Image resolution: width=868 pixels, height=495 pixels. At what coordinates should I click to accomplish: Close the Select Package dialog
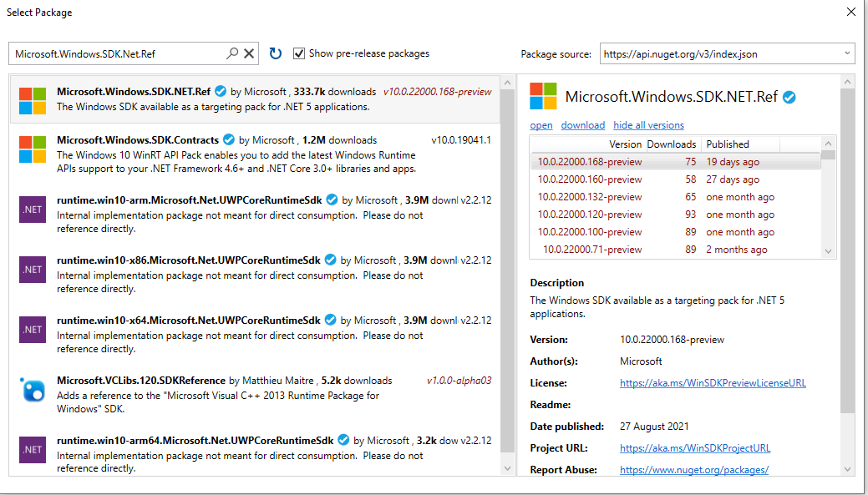(850, 12)
